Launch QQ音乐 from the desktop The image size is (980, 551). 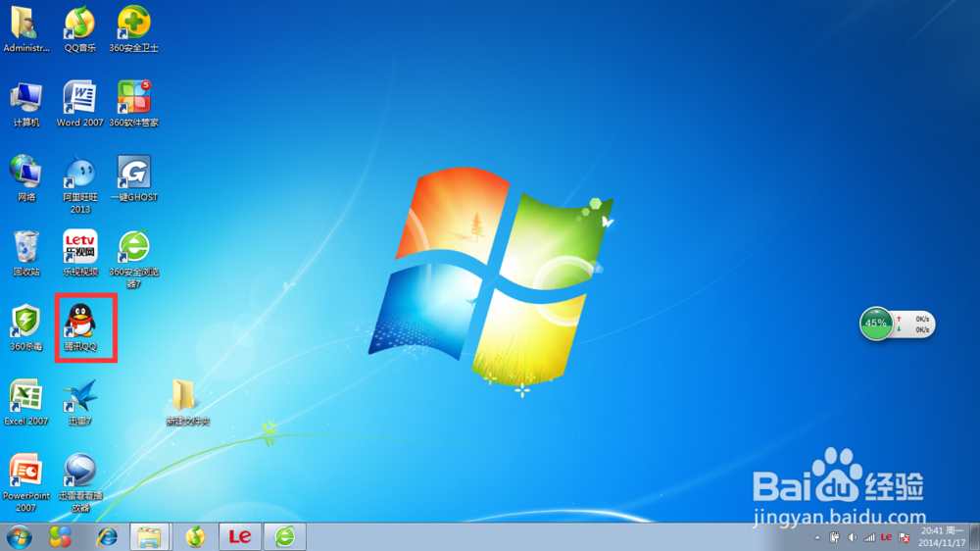coord(80,28)
